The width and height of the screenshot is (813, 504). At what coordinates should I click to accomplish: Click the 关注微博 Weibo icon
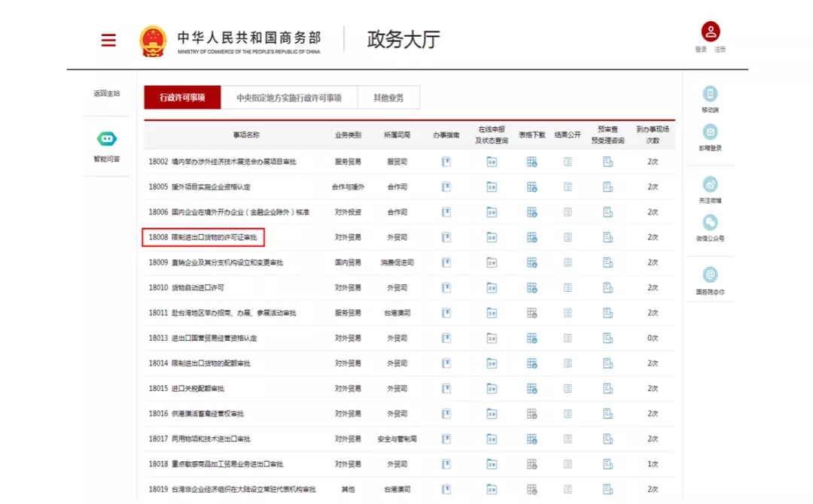coord(711,184)
